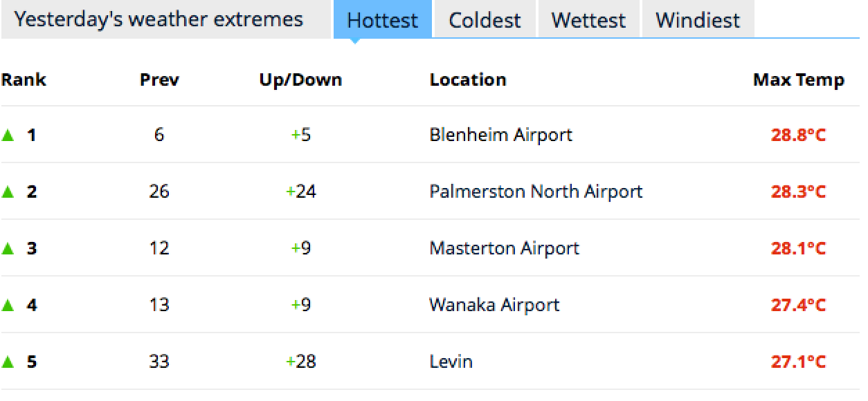The image size is (868, 401).
Task: Switch to the Coldest tab
Action: click(x=485, y=19)
